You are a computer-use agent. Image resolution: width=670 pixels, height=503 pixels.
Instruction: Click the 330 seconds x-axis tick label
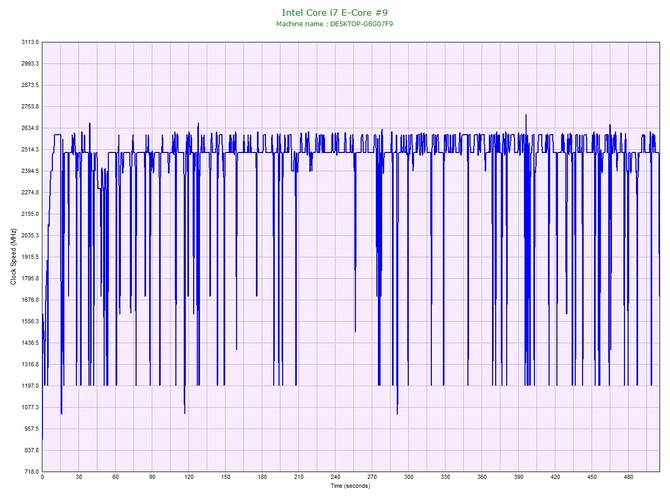(446, 477)
